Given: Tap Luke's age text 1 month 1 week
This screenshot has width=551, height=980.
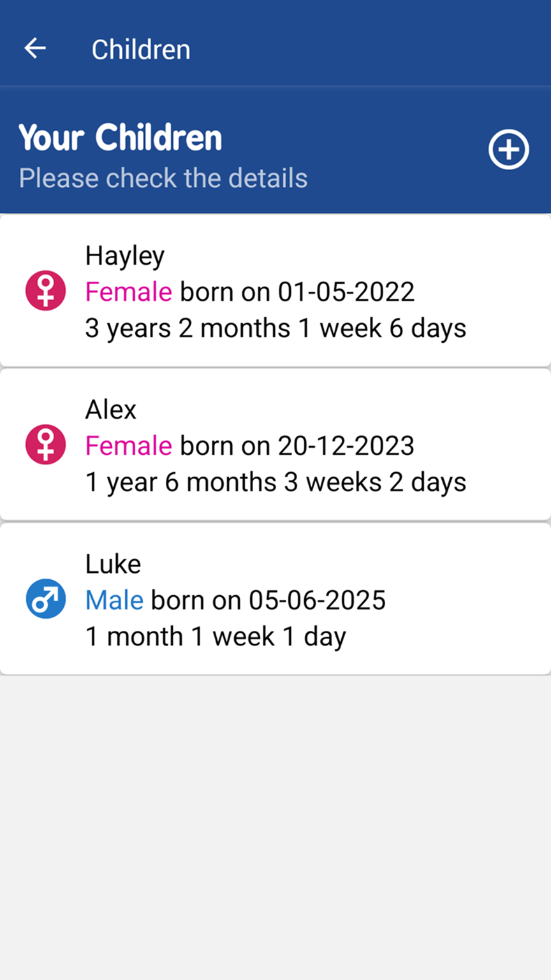Looking at the screenshot, I should [x=216, y=637].
